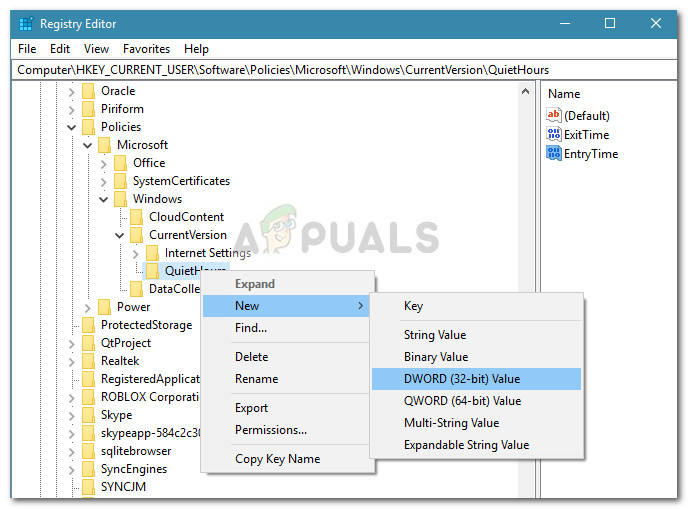Viewport: 688px width, 509px height.
Task: Choose Binary Value in the submenu
Action: point(476,357)
